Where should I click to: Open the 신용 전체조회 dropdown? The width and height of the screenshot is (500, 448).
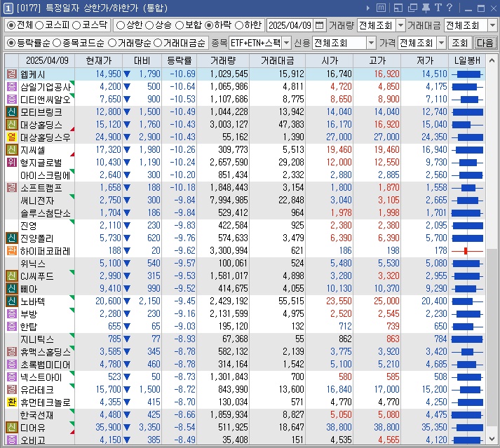(x=371, y=43)
